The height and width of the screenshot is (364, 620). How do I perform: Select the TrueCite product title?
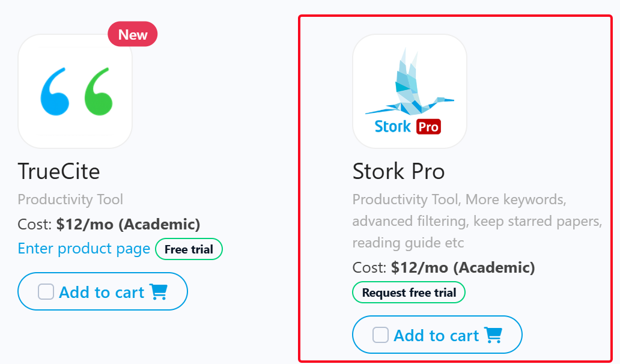click(x=59, y=172)
